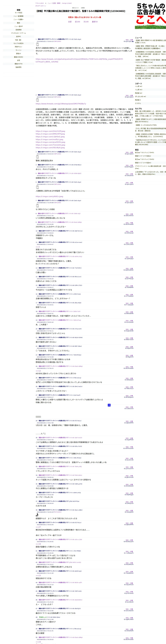Open なんでも実況G board in sidebar
166x644 pixels.
[x=18, y=43]
